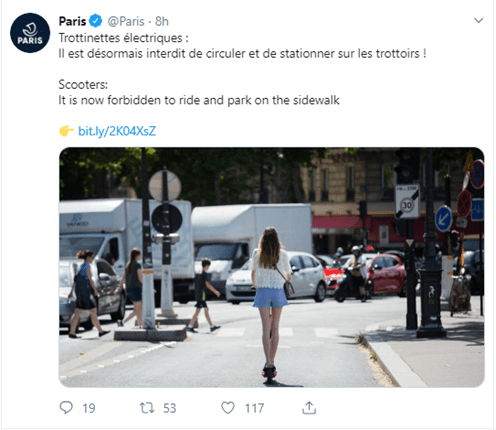Expand the tweet options chevron menu
496x430 pixels.
(478, 21)
